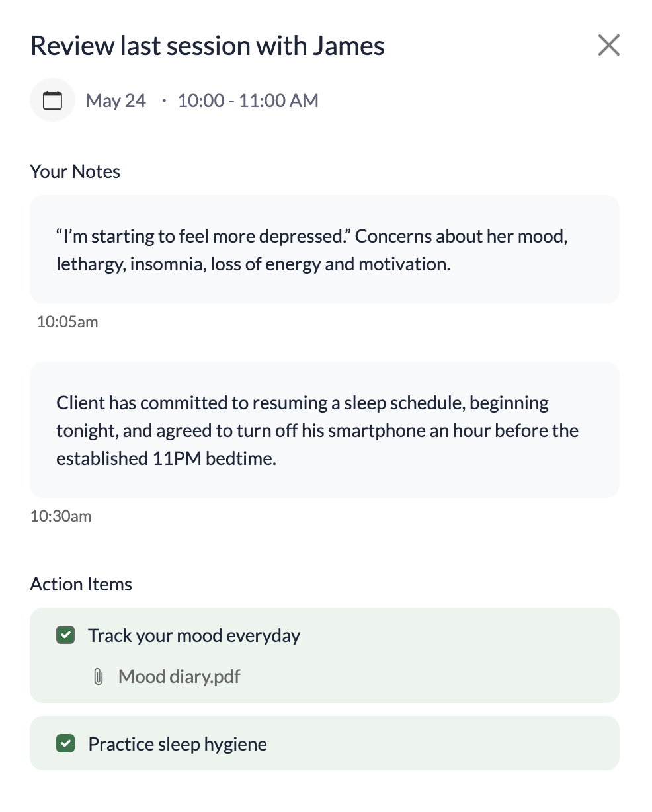652x812 pixels.
Task: Click the calendar icon beside May 24
Action: tap(52, 101)
